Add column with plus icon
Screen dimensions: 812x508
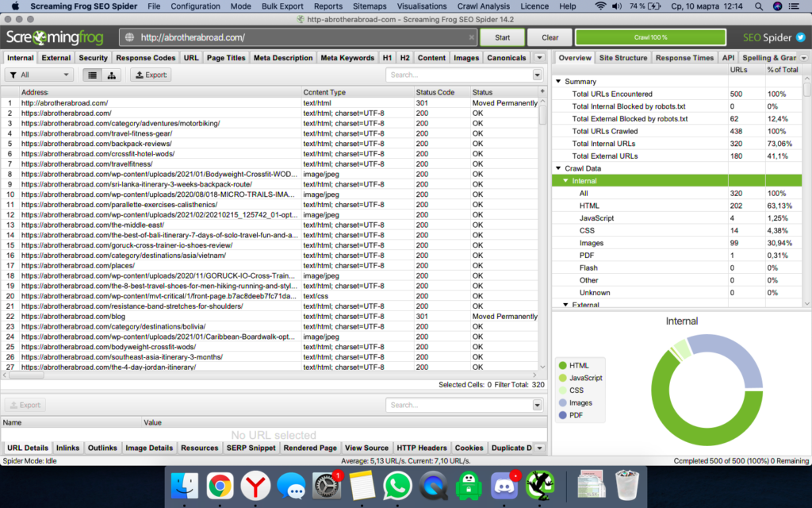(x=542, y=92)
